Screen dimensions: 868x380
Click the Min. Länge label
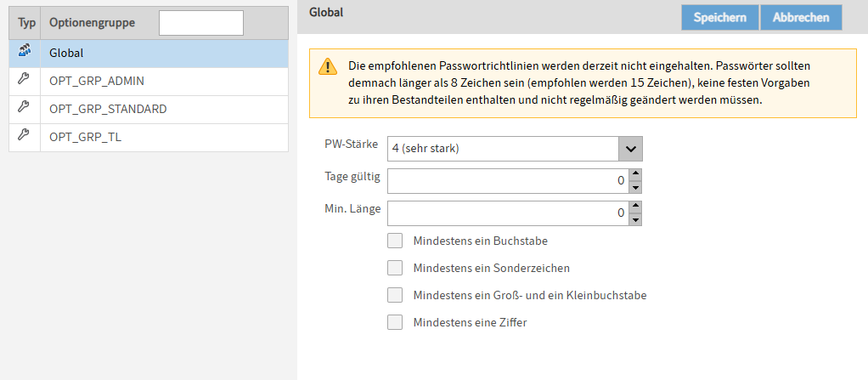point(352,209)
